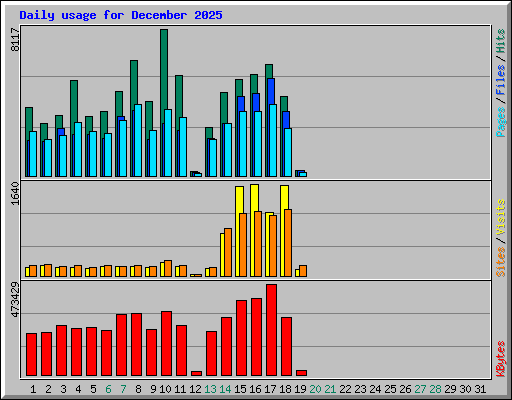Click weekend day 7 on the date axis

(123, 389)
